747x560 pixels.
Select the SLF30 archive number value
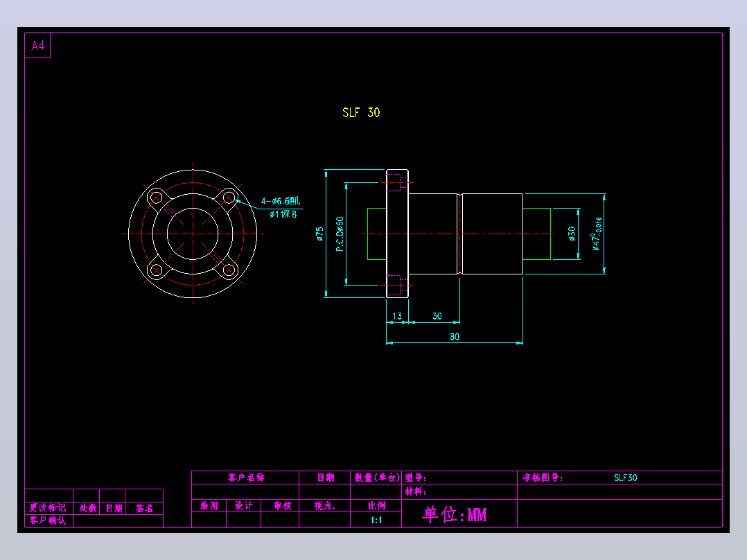coord(626,478)
